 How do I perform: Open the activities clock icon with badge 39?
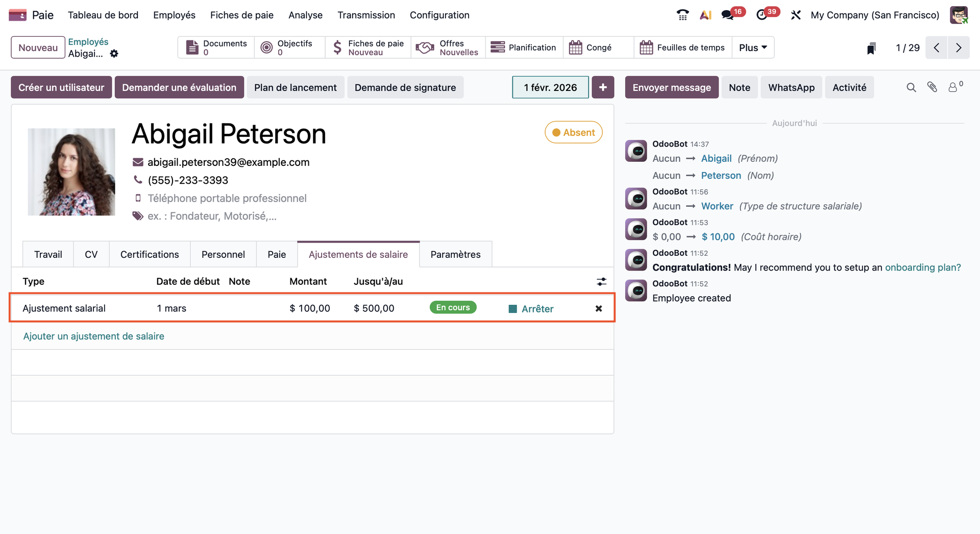tap(762, 15)
